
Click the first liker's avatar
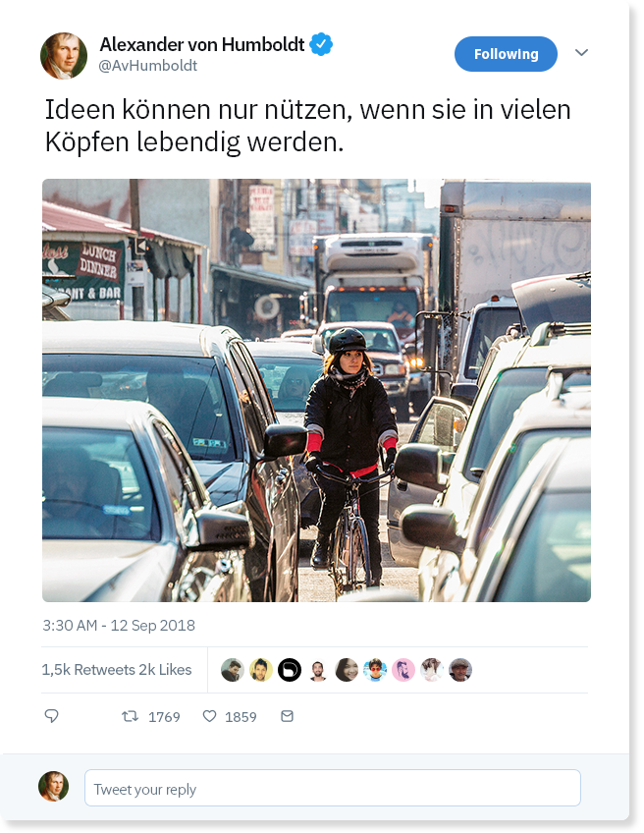point(232,669)
